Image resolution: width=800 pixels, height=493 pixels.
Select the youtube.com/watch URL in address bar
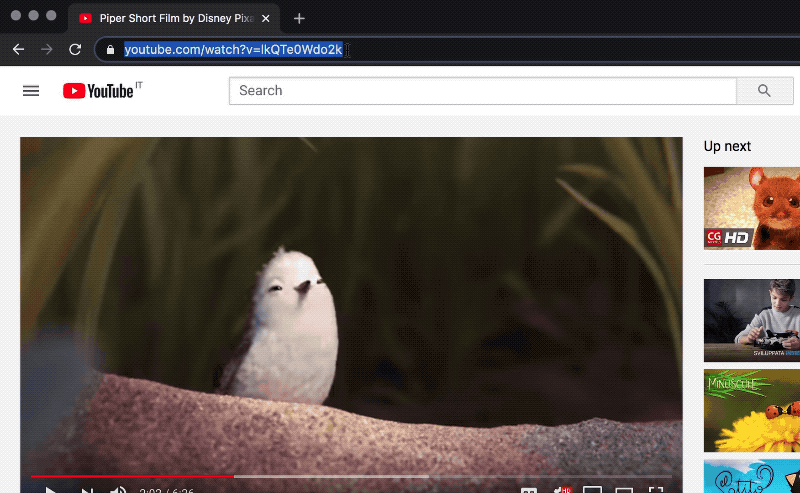[233, 50]
